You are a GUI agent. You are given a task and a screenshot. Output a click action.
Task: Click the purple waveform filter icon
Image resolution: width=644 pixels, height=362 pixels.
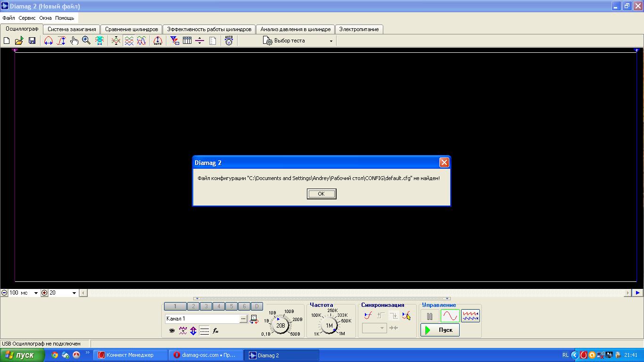point(183,331)
